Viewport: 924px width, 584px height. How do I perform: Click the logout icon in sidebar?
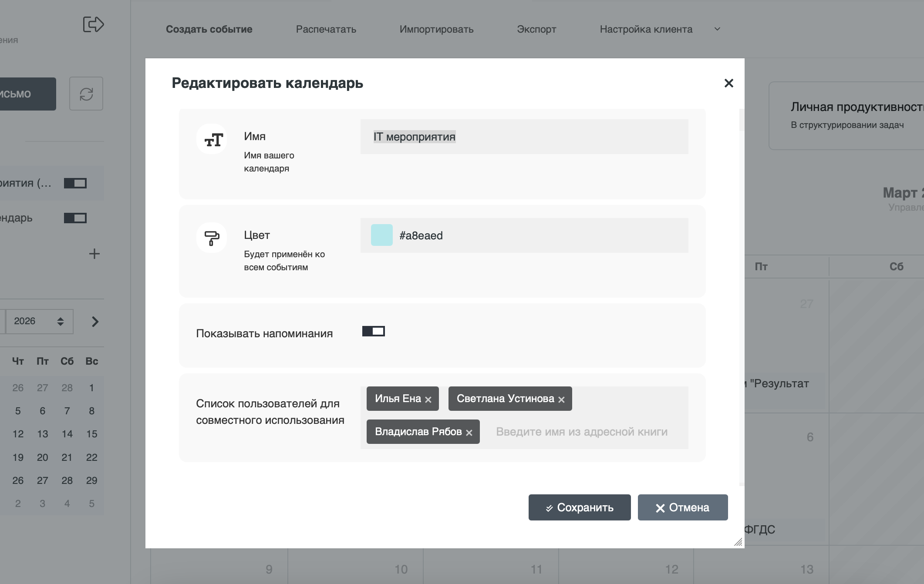tap(93, 24)
